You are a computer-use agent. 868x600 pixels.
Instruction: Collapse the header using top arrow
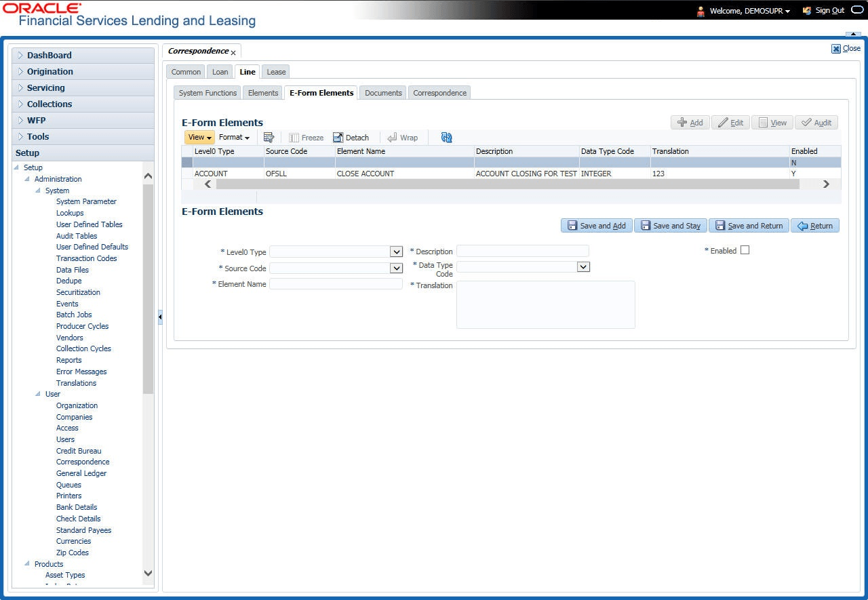tap(853, 34)
